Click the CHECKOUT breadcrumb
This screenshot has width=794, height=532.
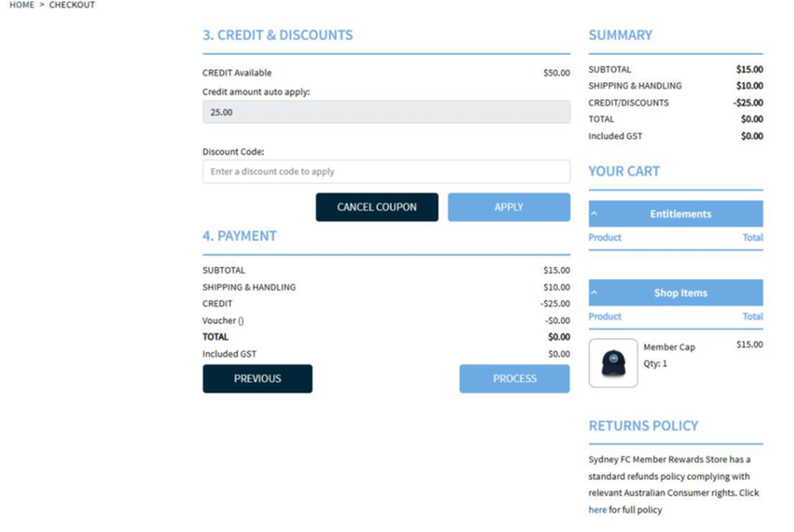72,5
